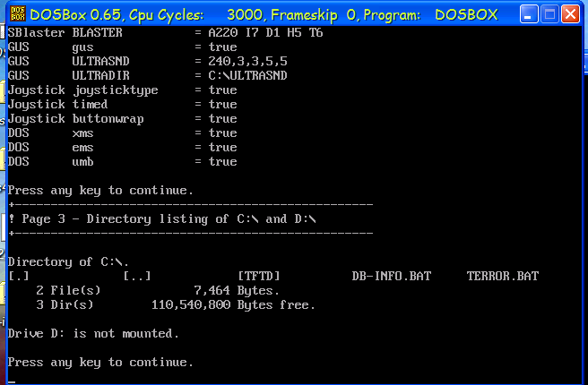Select the [TFTD] directory entry
This screenshot has height=385, width=588.
(258, 277)
